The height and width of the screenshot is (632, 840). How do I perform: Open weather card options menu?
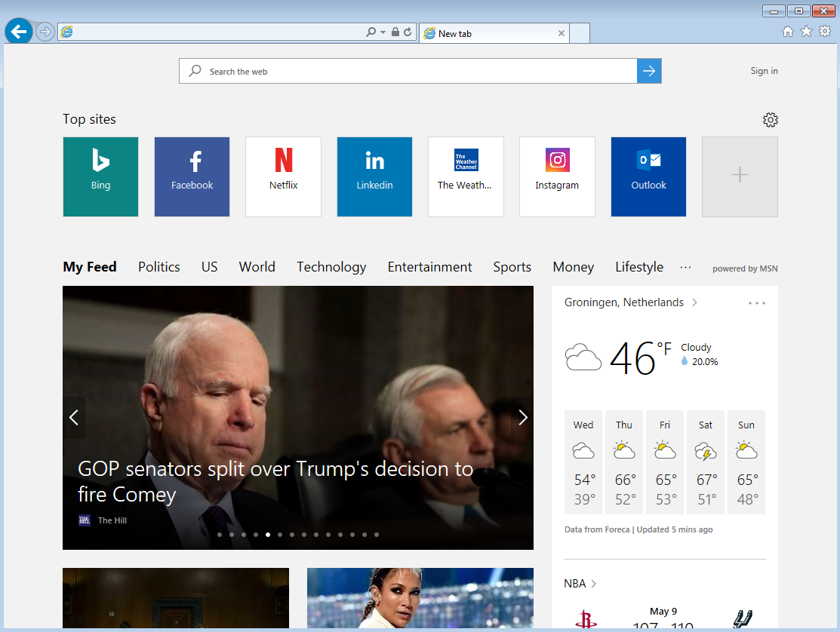coord(756,303)
